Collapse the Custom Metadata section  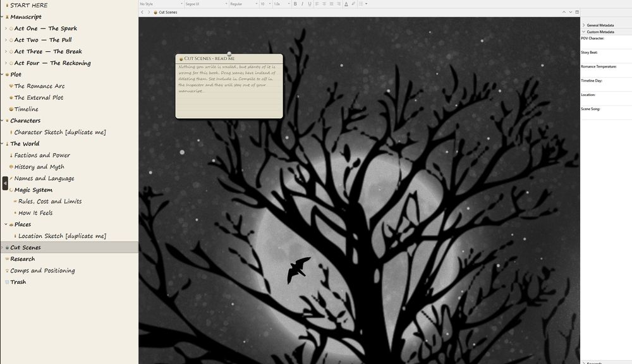click(x=583, y=32)
